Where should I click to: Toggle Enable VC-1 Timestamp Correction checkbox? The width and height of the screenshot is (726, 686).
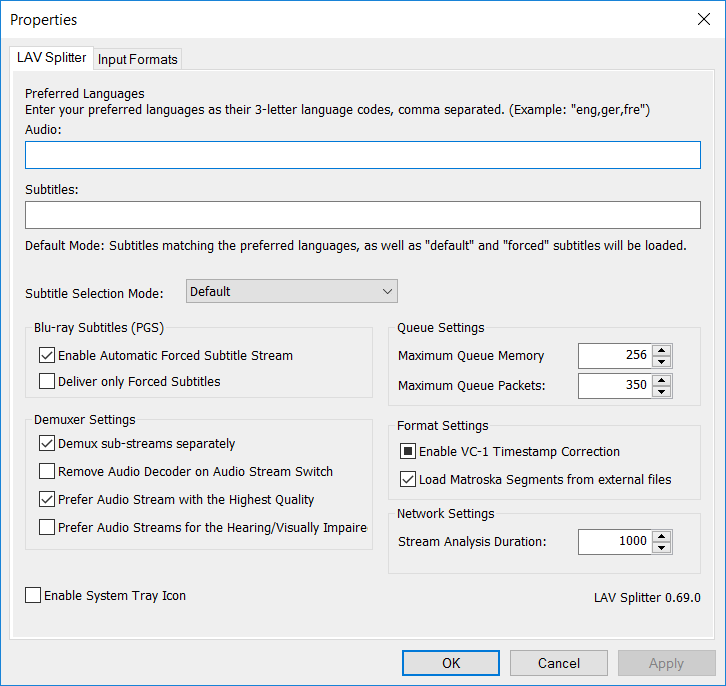click(x=408, y=452)
